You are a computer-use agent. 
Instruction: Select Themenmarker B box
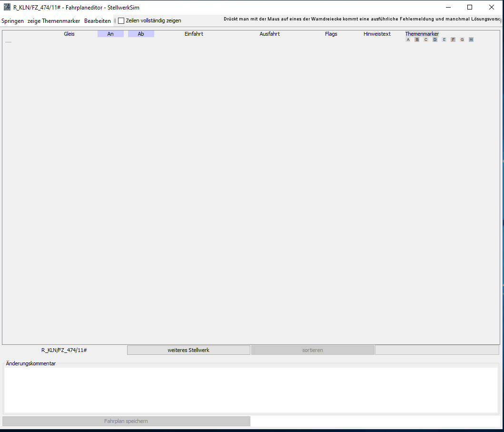click(417, 40)
